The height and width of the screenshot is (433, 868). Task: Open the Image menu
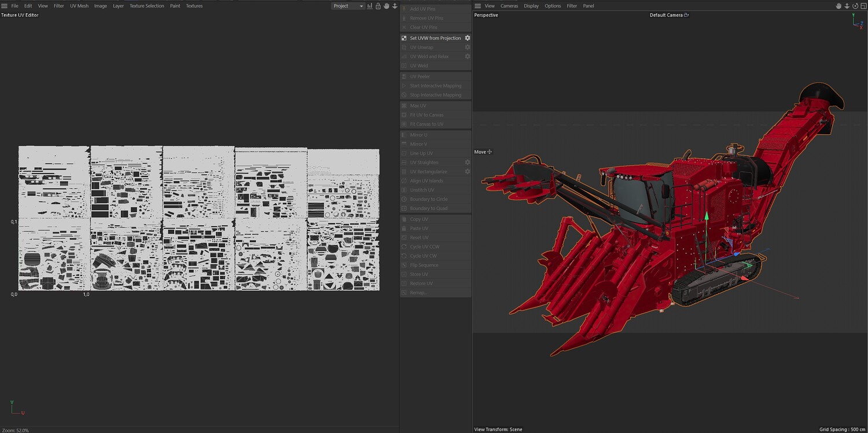pos(101,6)
